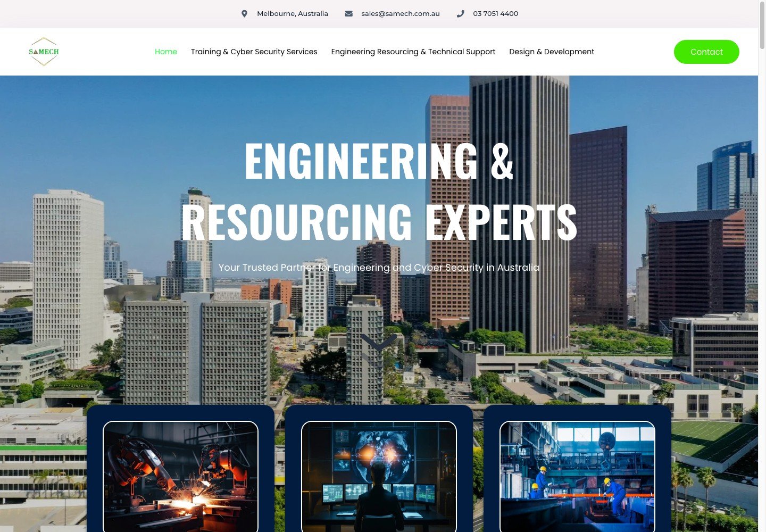Viewport: 766px width, 532px height.
Task: Click the envelope email icon
Action: pyautogui.click(x=348, y=14)
